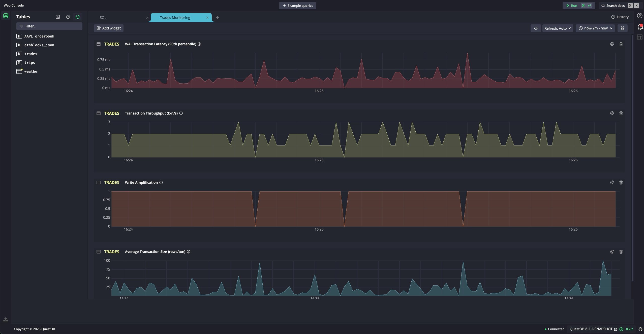Click the WAL Transaction Latency info icon

coord(199,44)
